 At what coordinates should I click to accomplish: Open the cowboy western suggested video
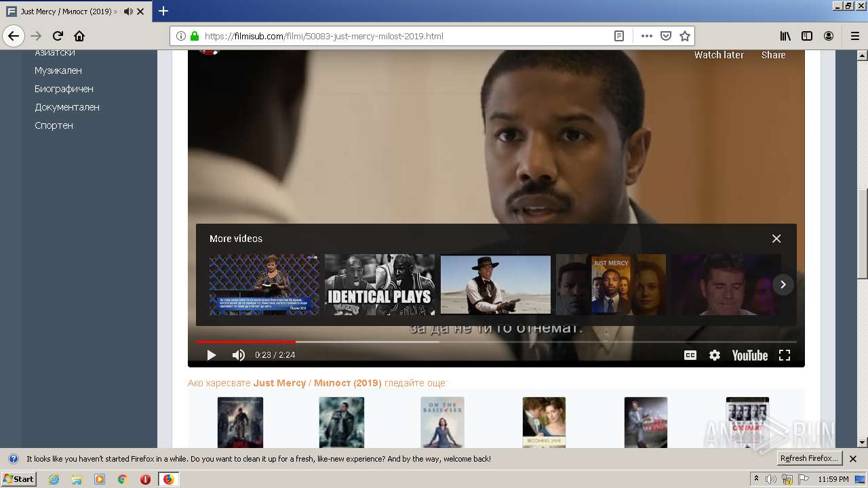point(496,285)
